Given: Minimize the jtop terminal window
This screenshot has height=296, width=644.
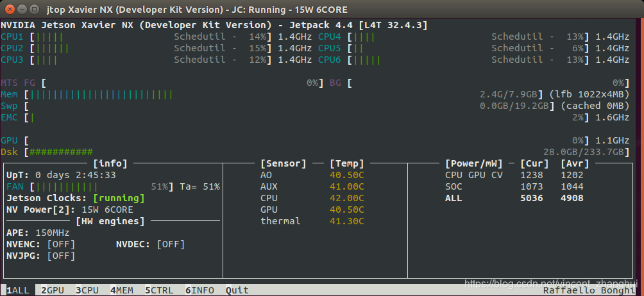Looking at the screenshot, I should click(22, 8).
